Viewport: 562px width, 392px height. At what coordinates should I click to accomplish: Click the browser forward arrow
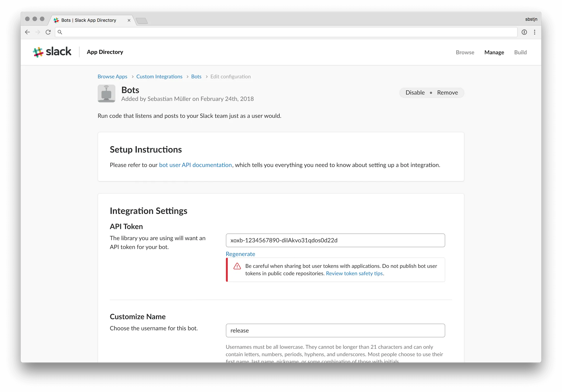point(38,32)
